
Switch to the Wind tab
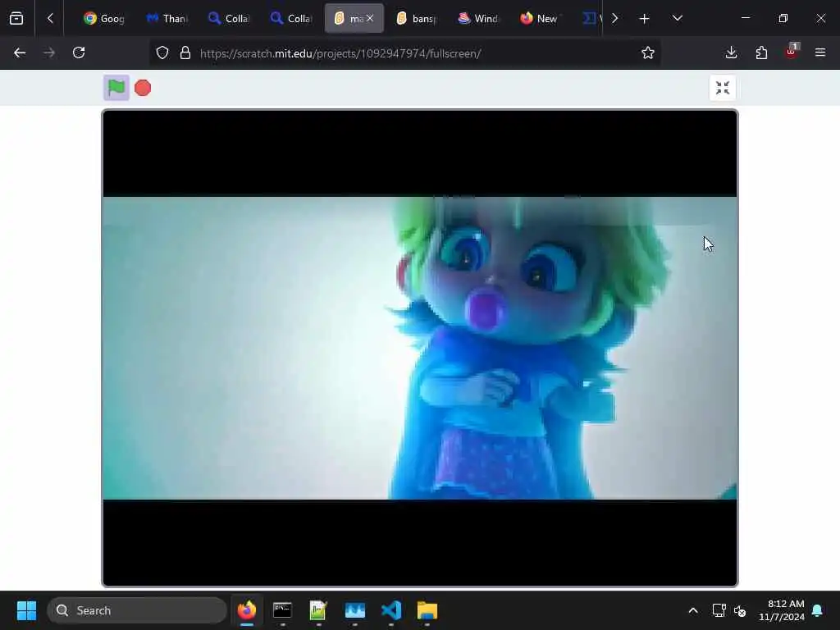[479, 19]
